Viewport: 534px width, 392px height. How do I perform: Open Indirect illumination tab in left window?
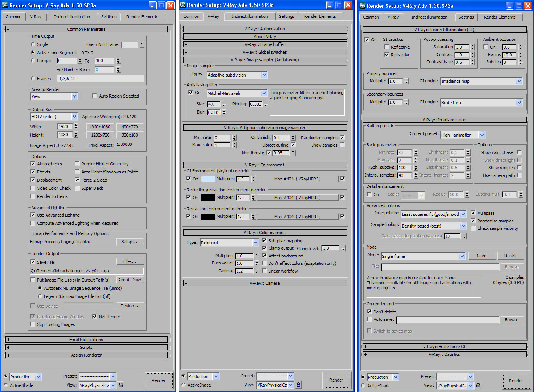[x=72, y=17]
